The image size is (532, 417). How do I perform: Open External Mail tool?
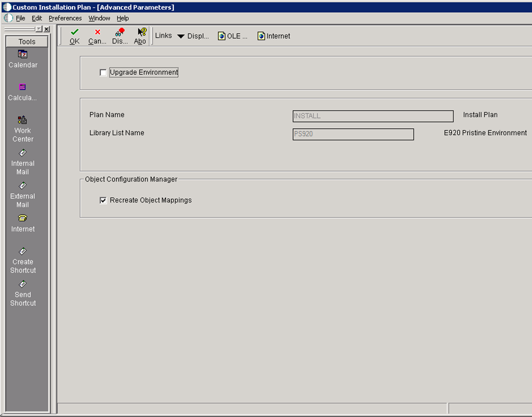point(23,195)
